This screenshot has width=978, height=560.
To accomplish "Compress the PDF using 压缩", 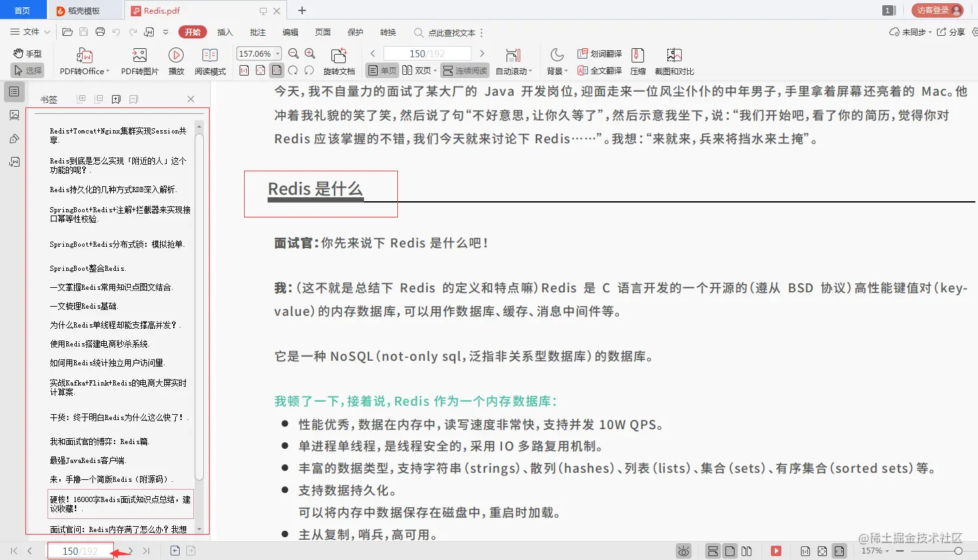I will click(637, 62).
